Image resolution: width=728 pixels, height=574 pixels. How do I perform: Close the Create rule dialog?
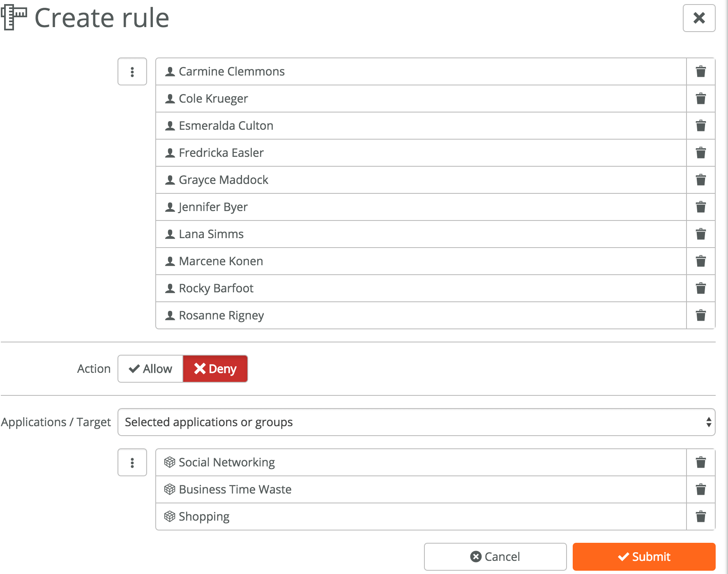(699, 18)
